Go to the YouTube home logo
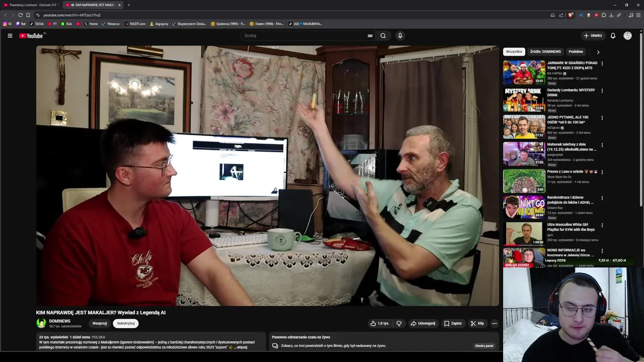The height and width of the screenshot is (362, 644). [x=31, y=36]
